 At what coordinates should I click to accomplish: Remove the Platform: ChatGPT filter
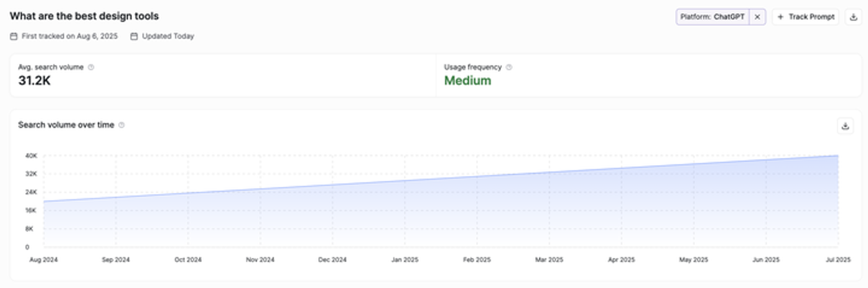pos(757,17)
